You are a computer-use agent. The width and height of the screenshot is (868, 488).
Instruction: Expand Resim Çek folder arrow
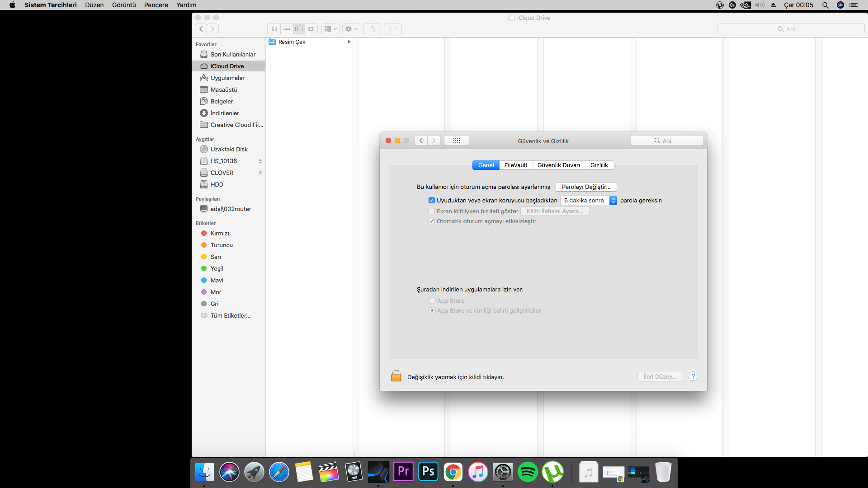coord(349,42)
